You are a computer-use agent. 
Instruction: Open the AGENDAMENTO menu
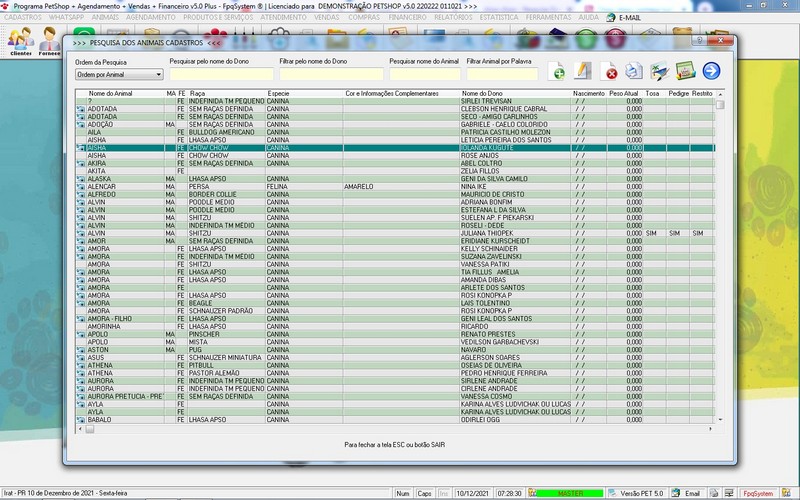[x=151, y=17]
